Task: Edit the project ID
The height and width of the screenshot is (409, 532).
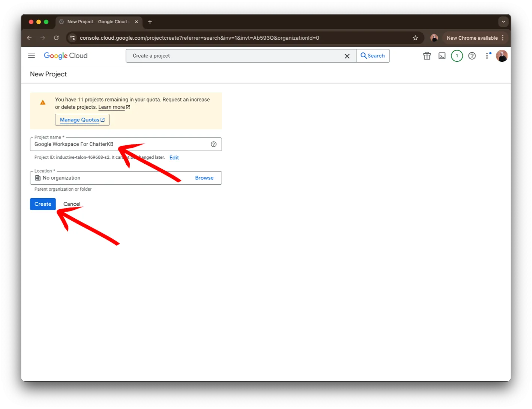Action: click(x=174, y=158)
